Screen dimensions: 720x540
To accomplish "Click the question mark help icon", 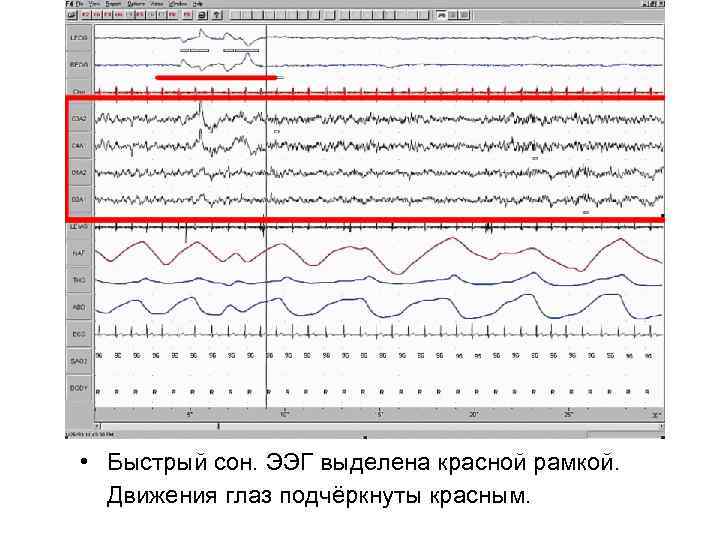I will 217,15.
